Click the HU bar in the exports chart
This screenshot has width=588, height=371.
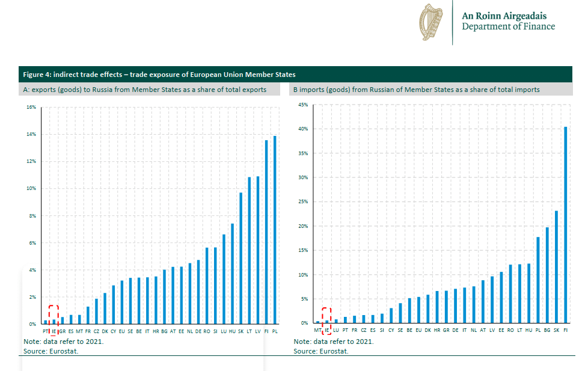click(232, 274)
